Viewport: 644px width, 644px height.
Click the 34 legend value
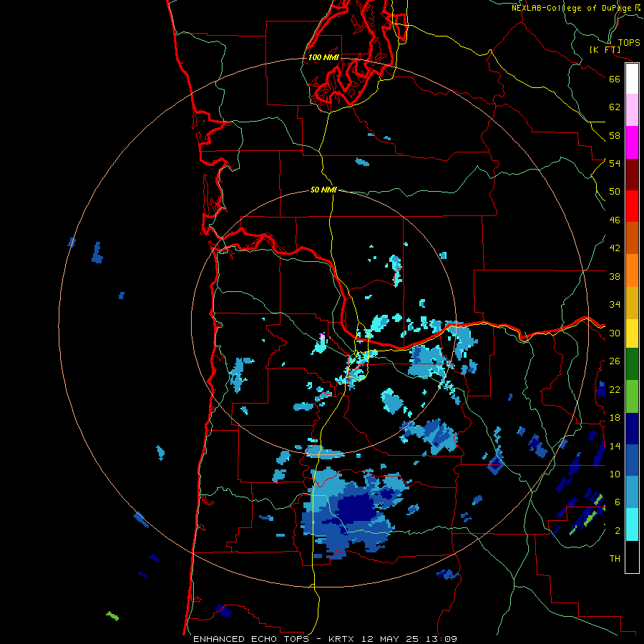[x=615, y=305]
